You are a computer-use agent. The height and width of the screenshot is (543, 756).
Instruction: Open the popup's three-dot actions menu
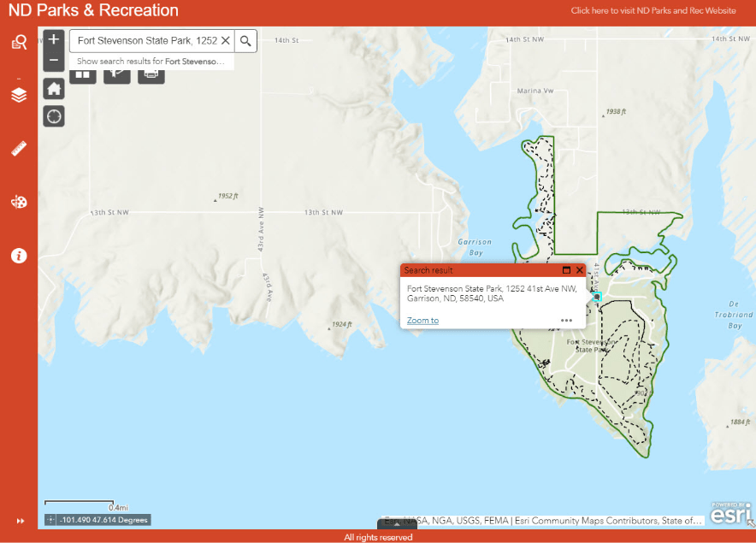click(566, 321)
